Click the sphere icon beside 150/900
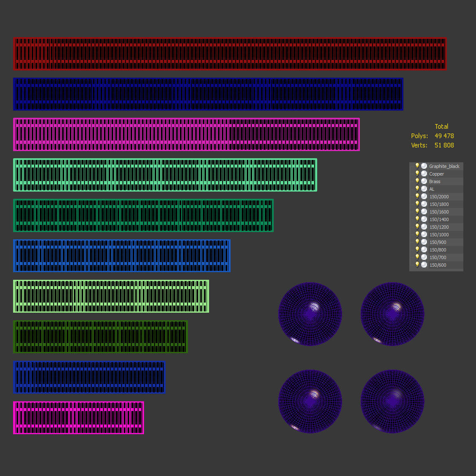 click(424, 242)
